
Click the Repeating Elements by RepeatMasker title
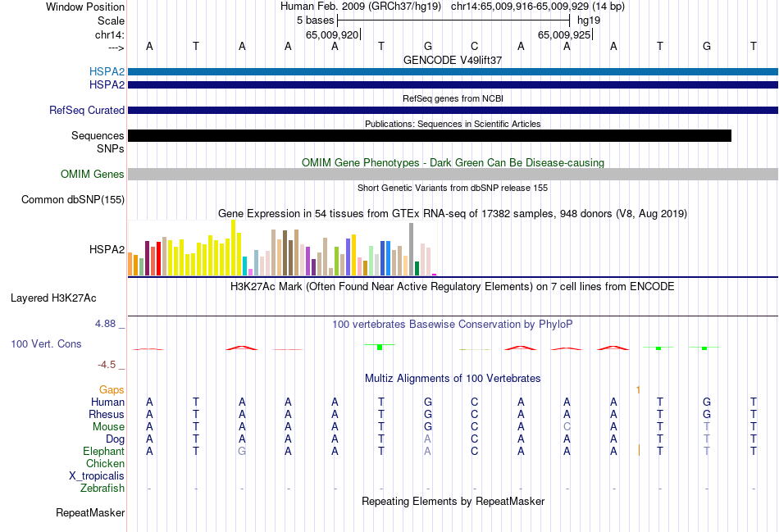tap(453, 501)
